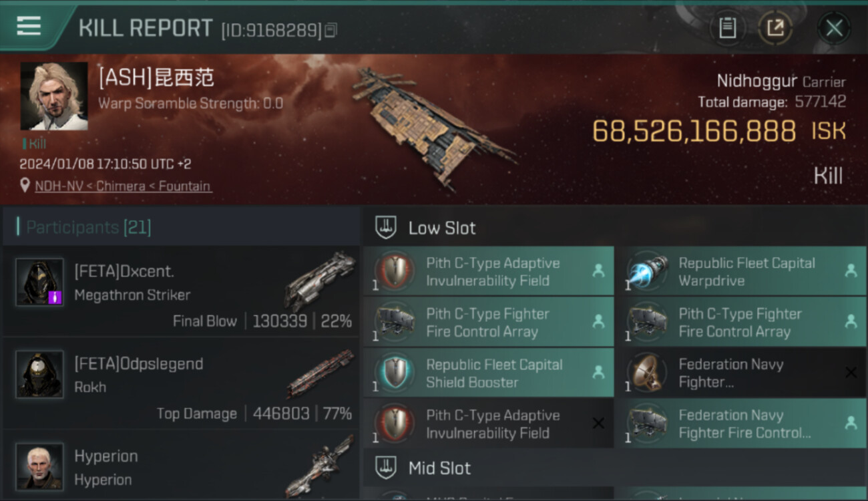The width and height of the screenshot is (868, 501).
Task: Open Dxcent. participant portrait
Action: pos(39,282)
